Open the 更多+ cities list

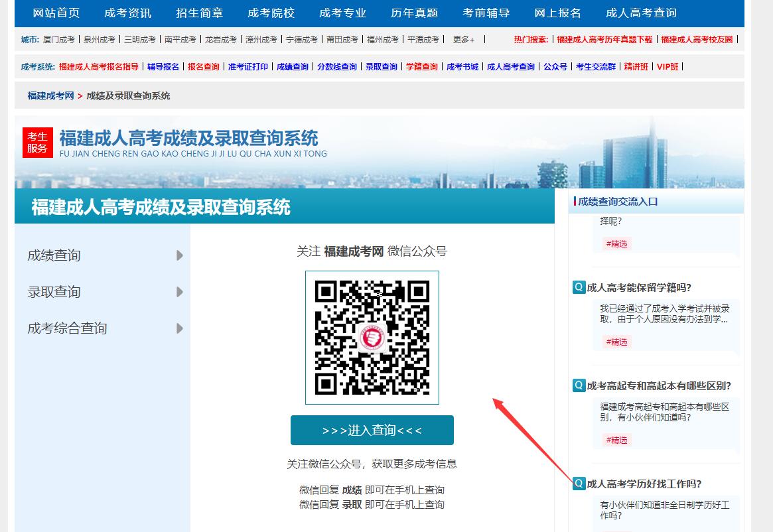(x=463, y=40)
